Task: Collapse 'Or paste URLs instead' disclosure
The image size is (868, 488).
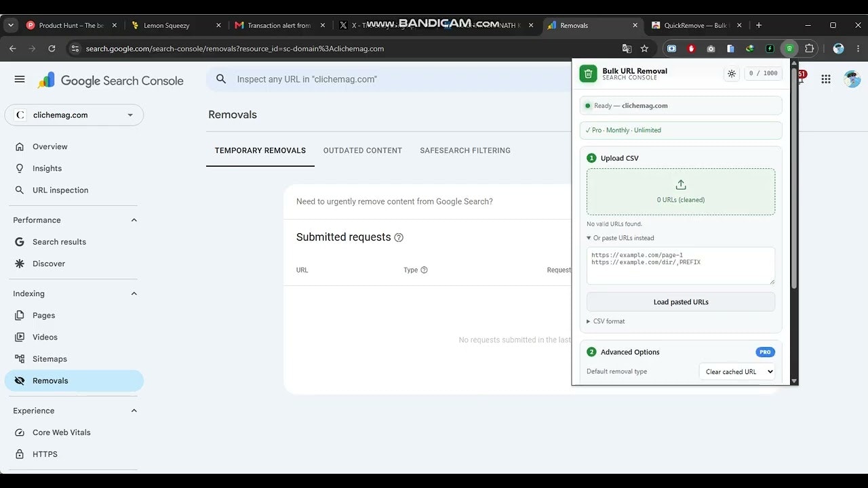Action: click(620, 238)
